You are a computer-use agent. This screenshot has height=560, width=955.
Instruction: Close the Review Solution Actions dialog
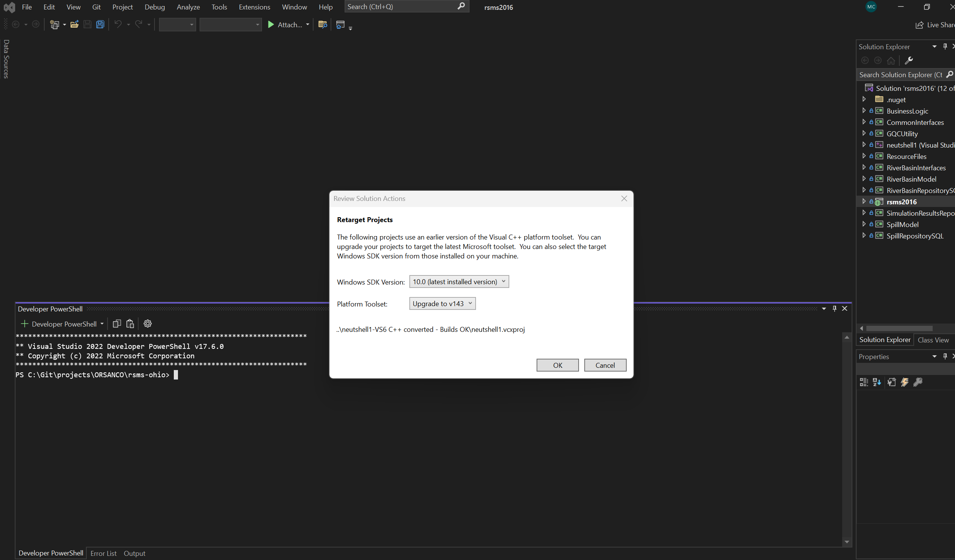(x=624, y=198)
